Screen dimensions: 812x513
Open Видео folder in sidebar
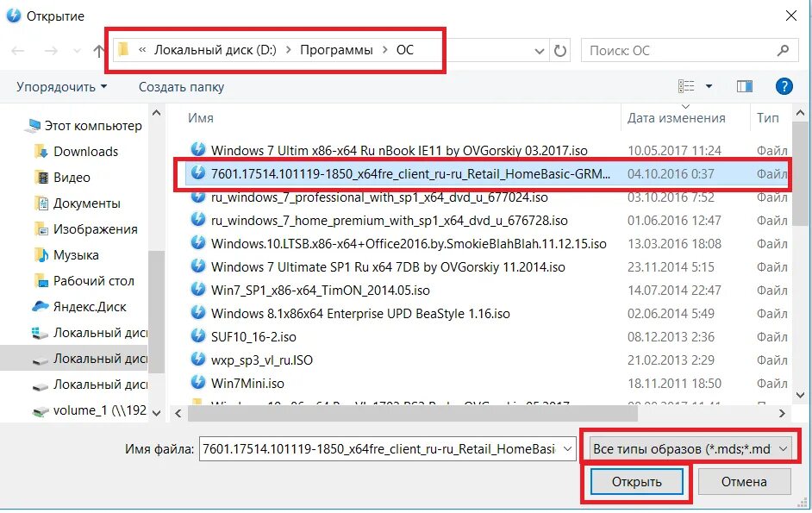point(72,178)
